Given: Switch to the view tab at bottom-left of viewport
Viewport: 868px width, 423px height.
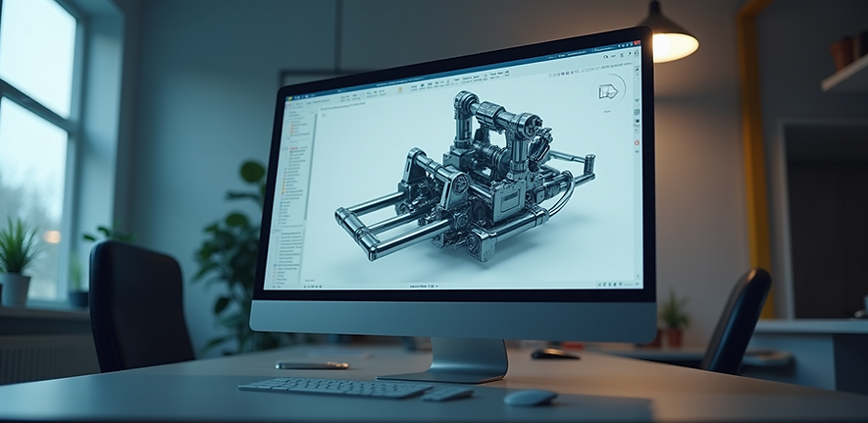Looking at the screenshot, I should pos(309,281).
